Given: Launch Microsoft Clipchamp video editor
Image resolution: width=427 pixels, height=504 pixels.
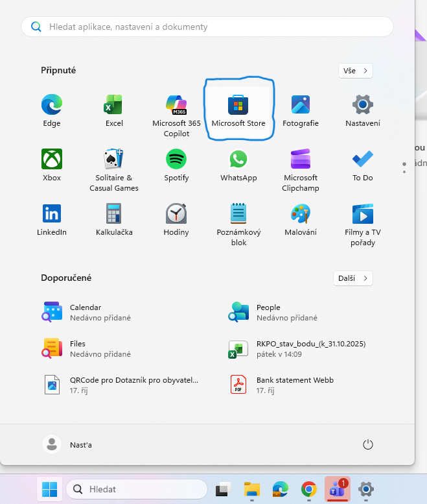Looking at the screenshot, I should (300, 164).
